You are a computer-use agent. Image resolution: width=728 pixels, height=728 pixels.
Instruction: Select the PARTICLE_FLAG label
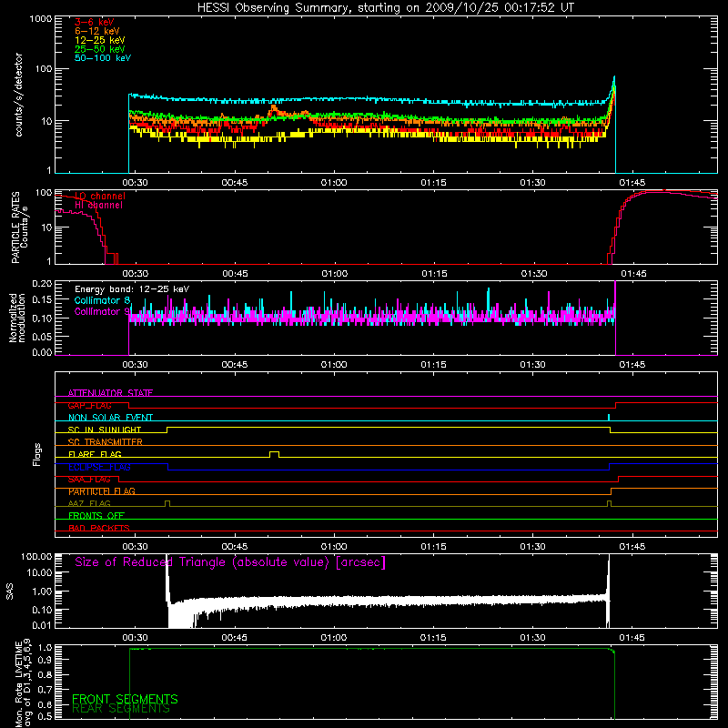[102, 491]
